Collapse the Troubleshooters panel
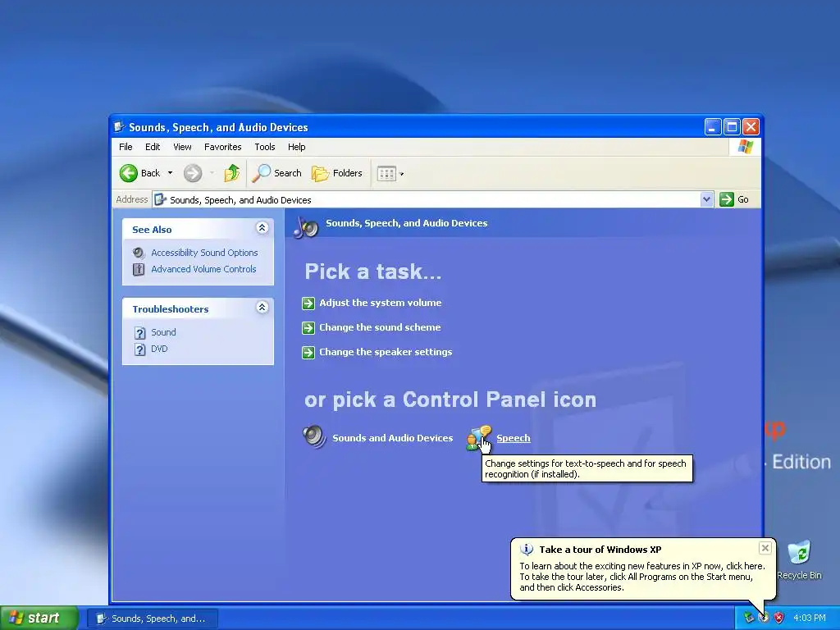The width and height of the screenshot is (840, 630). coord(262,307)
